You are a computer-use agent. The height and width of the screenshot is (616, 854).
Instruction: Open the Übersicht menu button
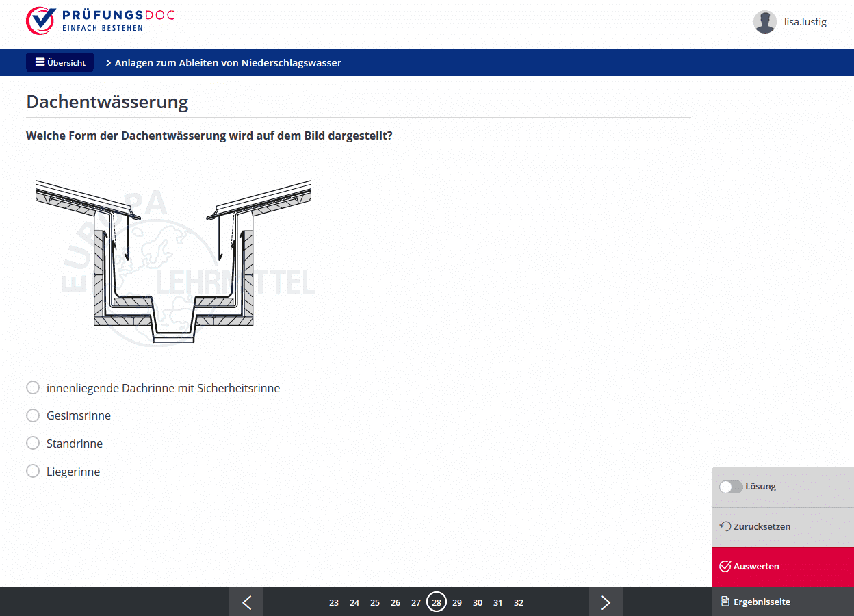click(60, 62)
